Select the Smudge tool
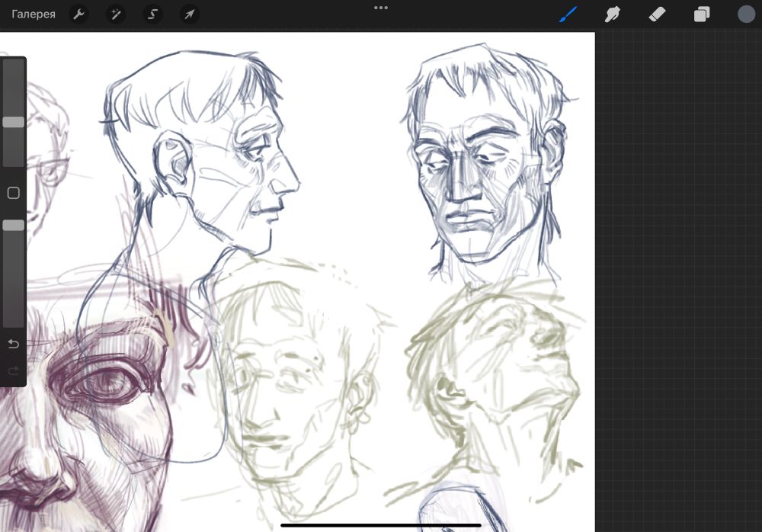The height and width of the screenshot is (532, 762). point(613,14)
